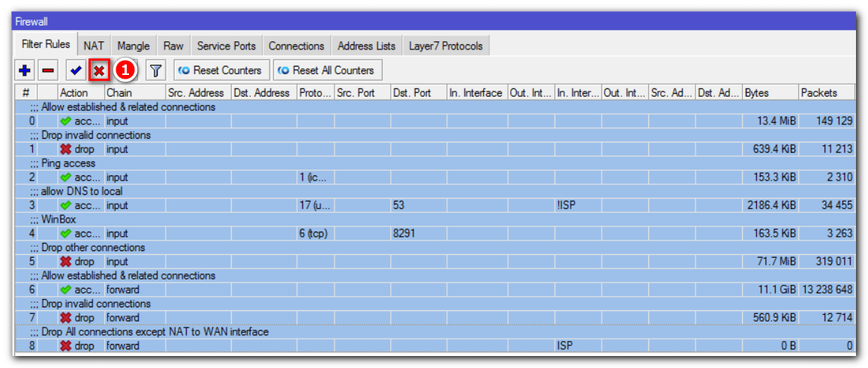Viewport: 868px width, 368px height.
Task: Open the Mangle tab
Action: 134,46
